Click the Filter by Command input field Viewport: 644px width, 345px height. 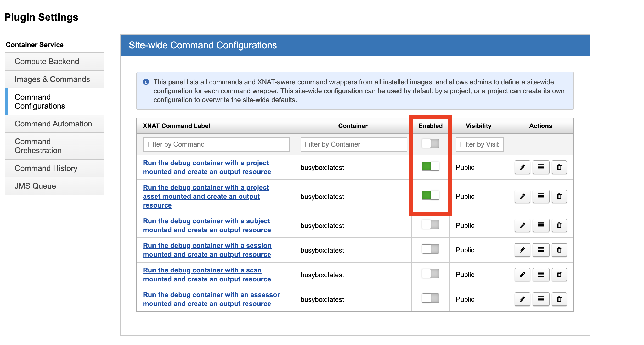coord(216,144)
